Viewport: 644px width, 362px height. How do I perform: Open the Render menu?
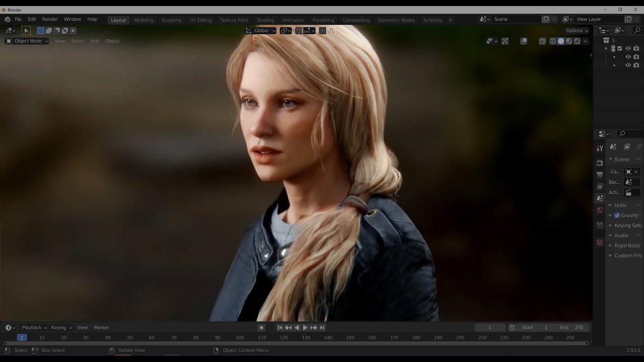pyautogui.click(x=50, y=19)
